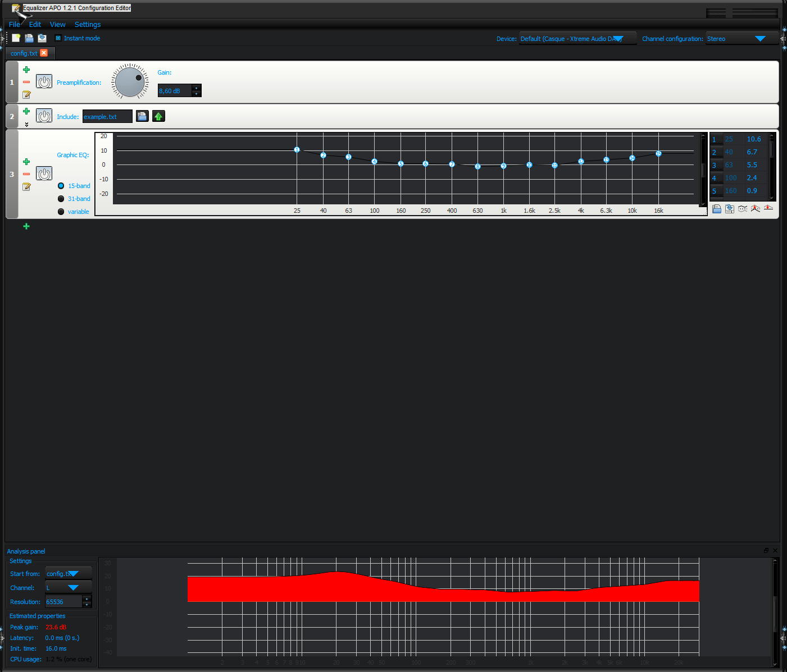The width and height of the screenshot is (787, 672).
Task: Click the rightmost reset response icon
Action: [768, 209]
